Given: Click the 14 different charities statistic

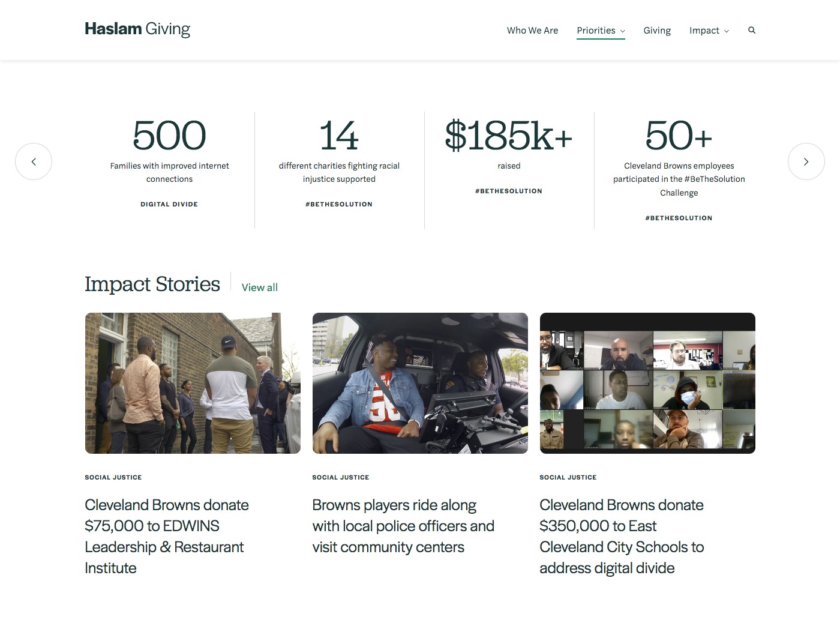Looking at the screenshot, I should point(339,136).
